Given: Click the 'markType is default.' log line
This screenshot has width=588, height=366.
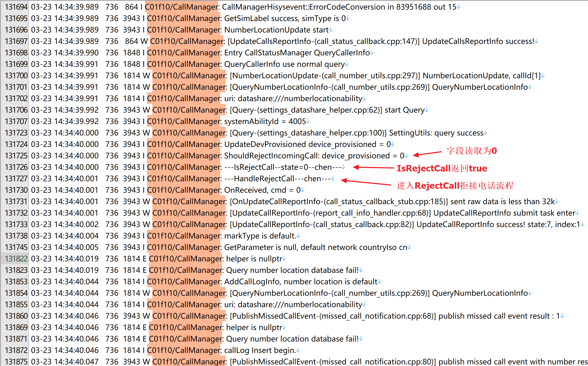Looking at the screenshot, I should 260,236.
